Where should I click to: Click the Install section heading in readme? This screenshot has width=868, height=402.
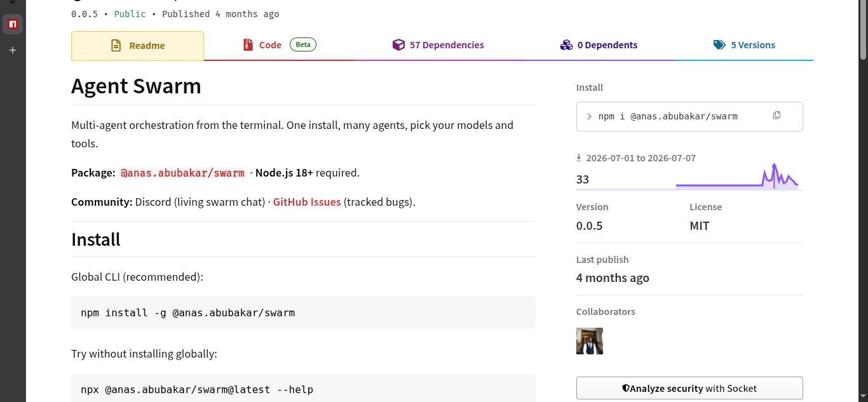coord(96,239)
